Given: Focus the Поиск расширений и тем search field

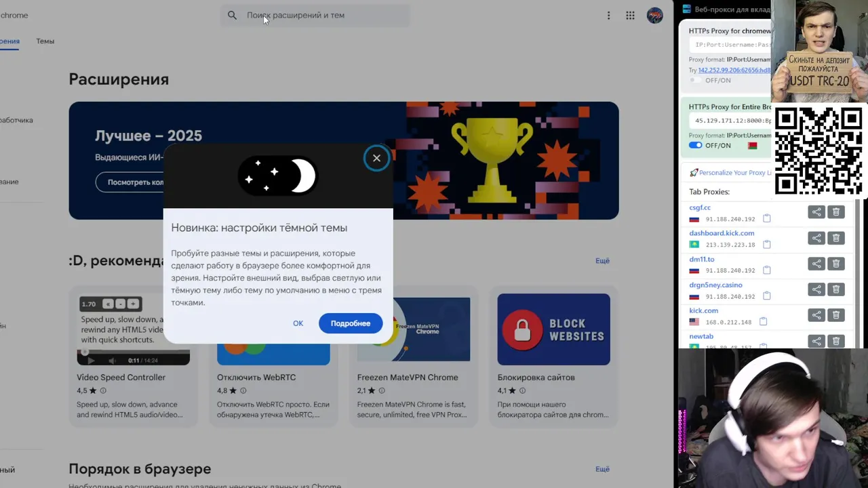Looking at the screenshot, I should (x=315, y=15).
